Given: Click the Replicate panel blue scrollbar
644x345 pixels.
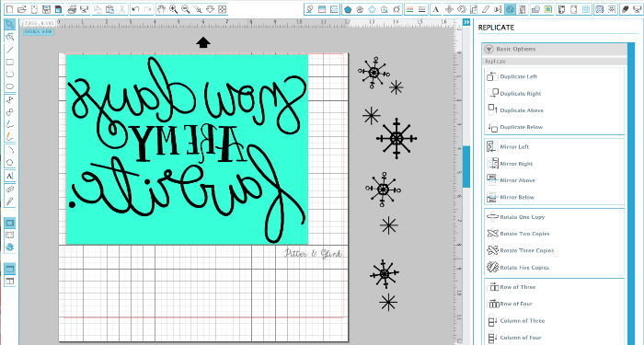Looking at the screenshot, I should [631, 193].
